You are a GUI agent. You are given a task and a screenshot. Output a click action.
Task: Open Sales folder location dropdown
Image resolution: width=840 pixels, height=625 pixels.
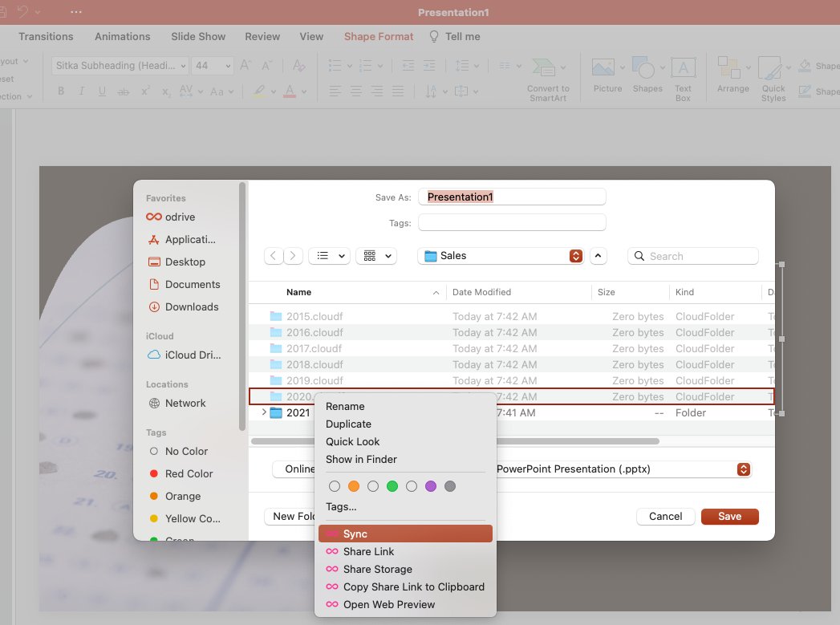tap(501, 256)
